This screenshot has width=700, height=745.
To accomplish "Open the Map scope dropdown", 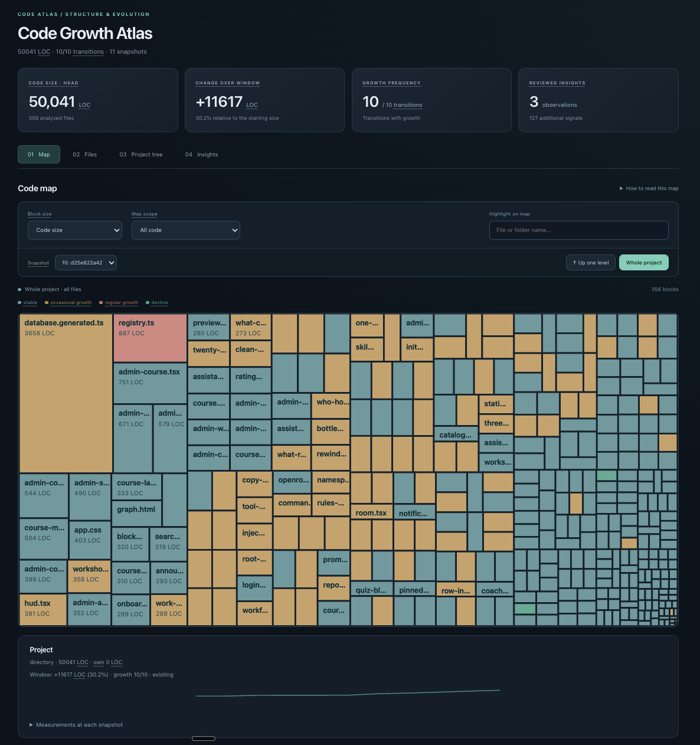I will (186, 230).
